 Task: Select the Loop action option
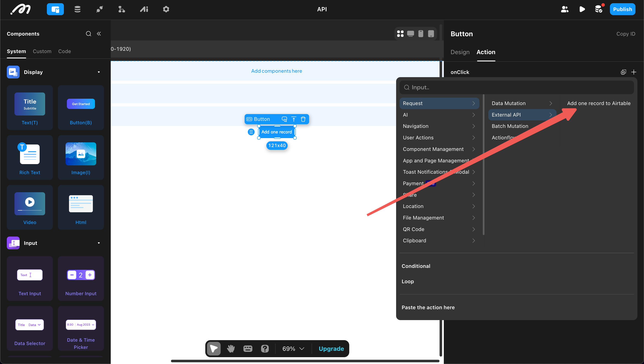click(x=407, y=282)
